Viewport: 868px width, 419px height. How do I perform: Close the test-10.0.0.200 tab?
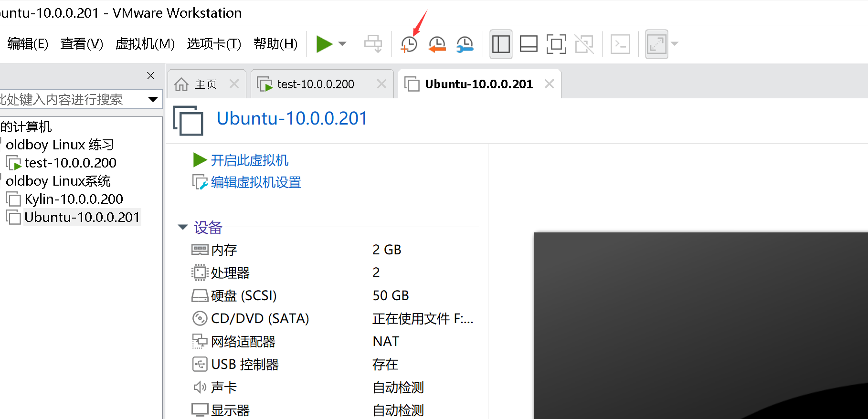381,84
